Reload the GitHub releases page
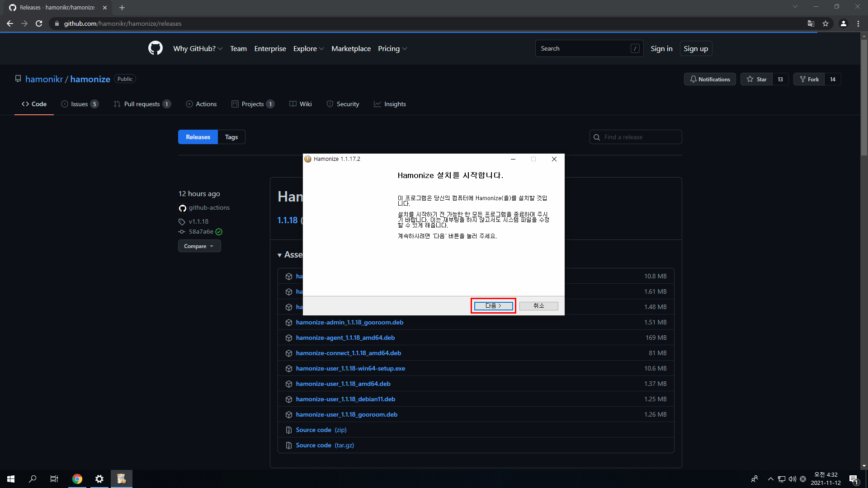Screen dimensions: 868x488 pos(39,23)
